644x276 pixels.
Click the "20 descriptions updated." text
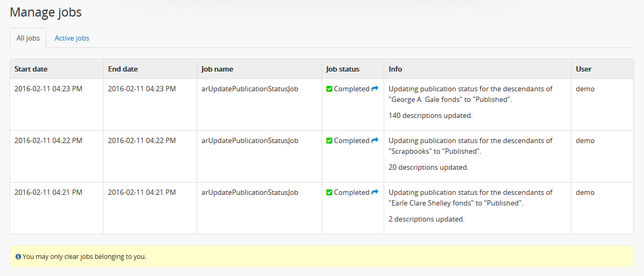point(428,167)
